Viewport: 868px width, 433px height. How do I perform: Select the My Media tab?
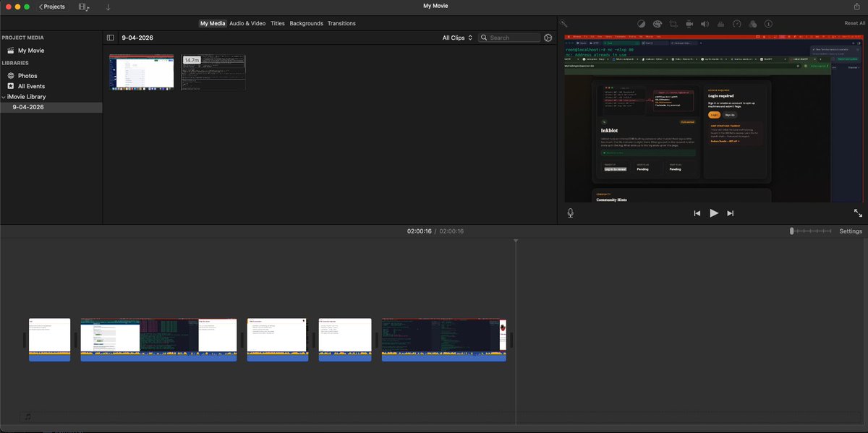click(x=213, y=23)
